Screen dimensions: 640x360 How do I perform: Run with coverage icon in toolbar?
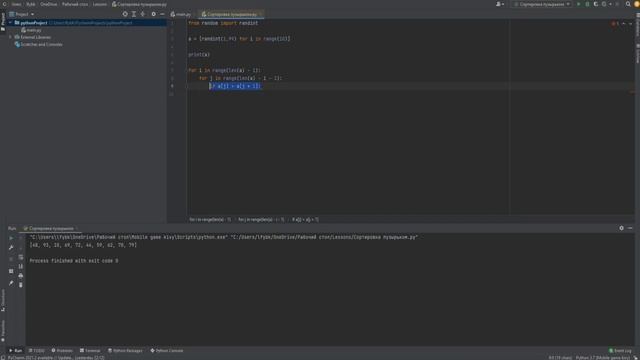[596, 4]
